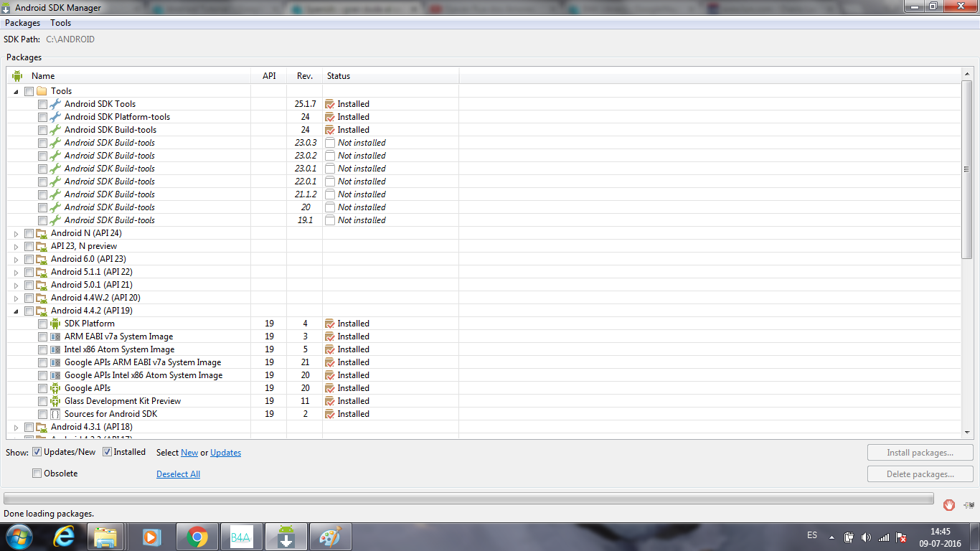Sort by the API column header
The height and width of the screenshot is (551, 980).
pyautogui.click(x=269, y=75)
